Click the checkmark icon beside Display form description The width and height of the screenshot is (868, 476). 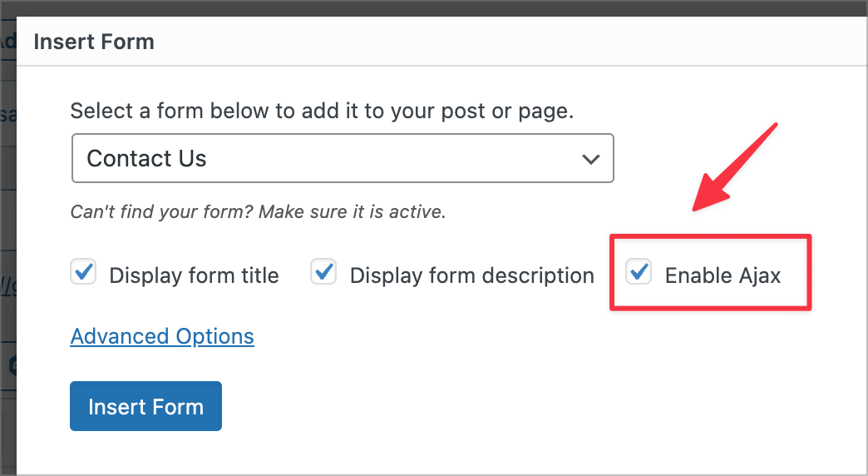pyautogui.click(x=323, y=271)
